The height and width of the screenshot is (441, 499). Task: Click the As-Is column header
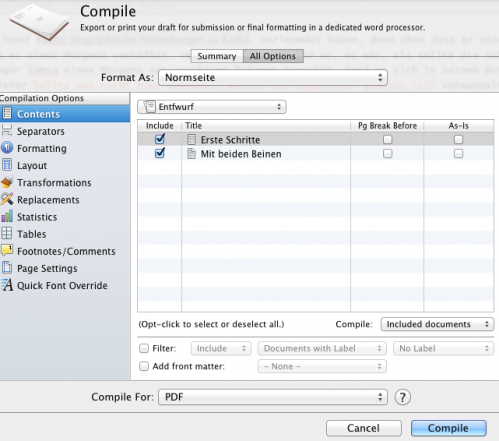coord(459,126)
